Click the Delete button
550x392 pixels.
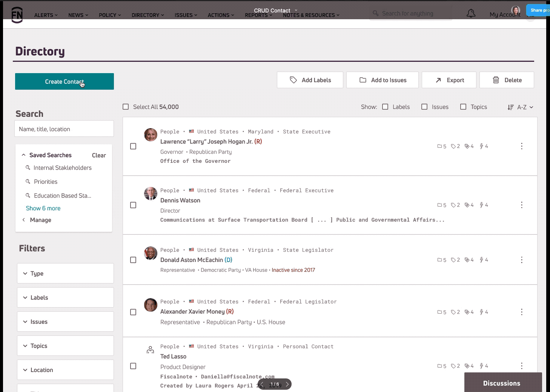[x=507, y=80]
